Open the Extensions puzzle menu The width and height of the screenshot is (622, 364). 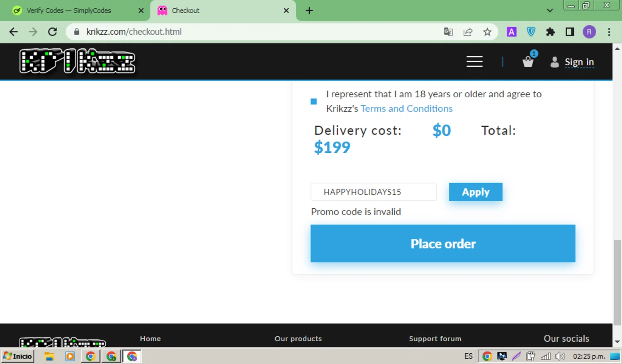pyautogui.click(x=550, y=32)
